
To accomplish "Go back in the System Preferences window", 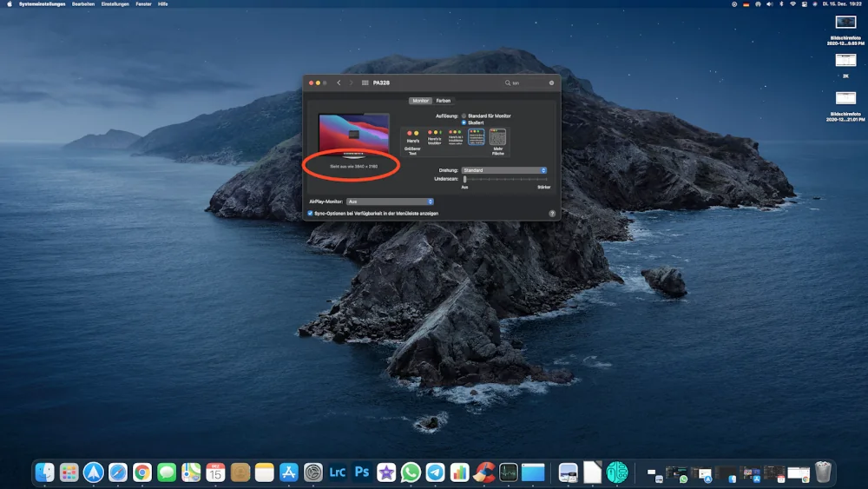I will click(339, 83).
